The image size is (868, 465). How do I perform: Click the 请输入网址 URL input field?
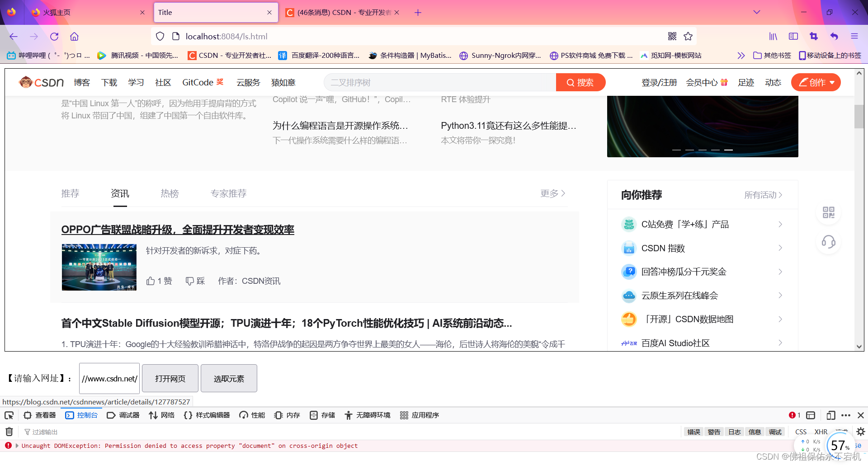coord(109,379)
